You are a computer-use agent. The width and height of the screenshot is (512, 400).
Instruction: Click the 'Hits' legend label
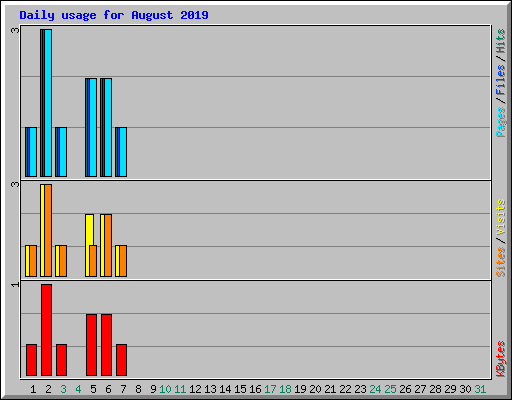(501, 41)
